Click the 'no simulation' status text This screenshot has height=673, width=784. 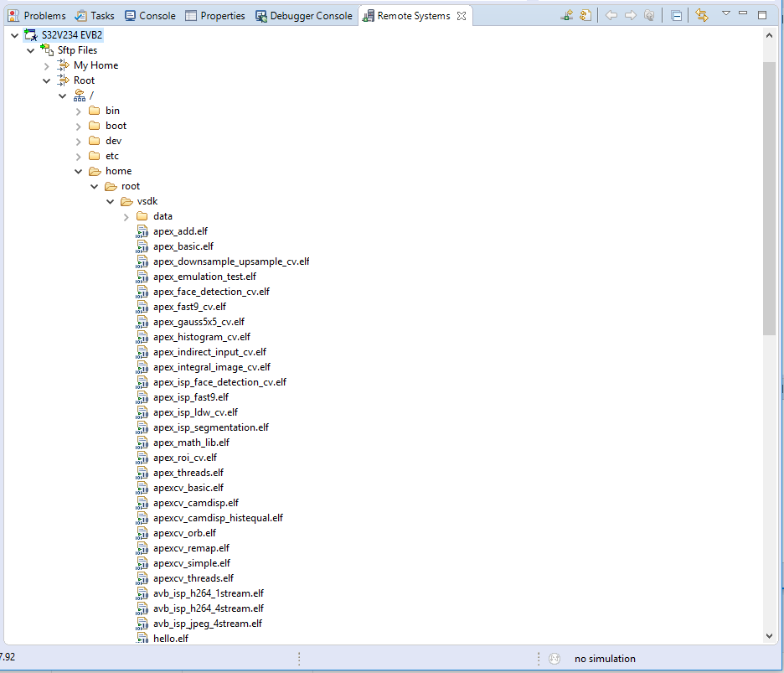605,659
